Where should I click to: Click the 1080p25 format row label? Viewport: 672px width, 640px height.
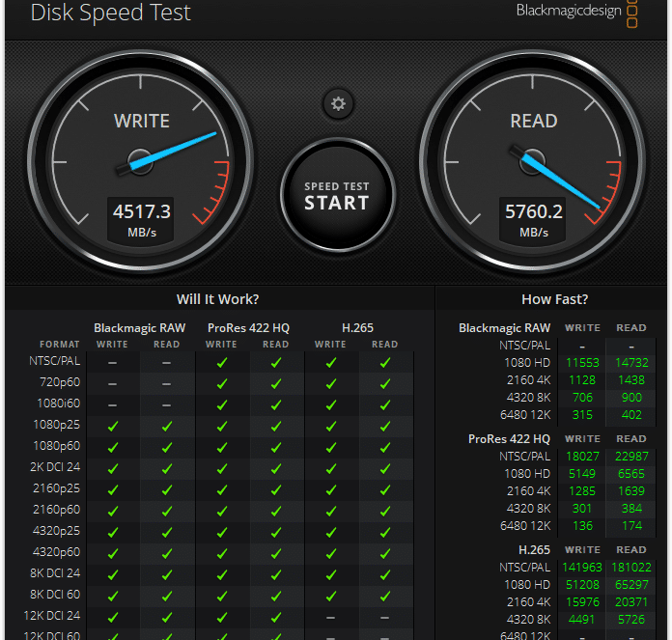point(57,425)
